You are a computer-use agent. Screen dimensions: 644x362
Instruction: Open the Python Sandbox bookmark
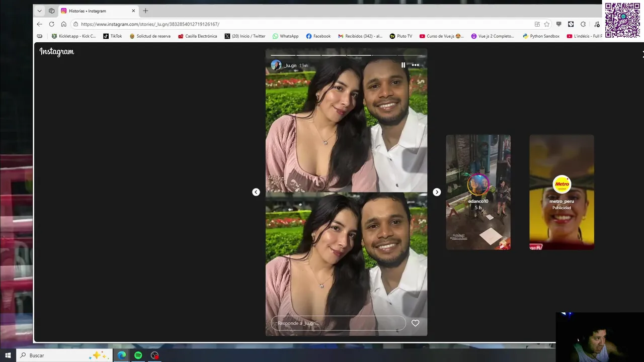541,36
